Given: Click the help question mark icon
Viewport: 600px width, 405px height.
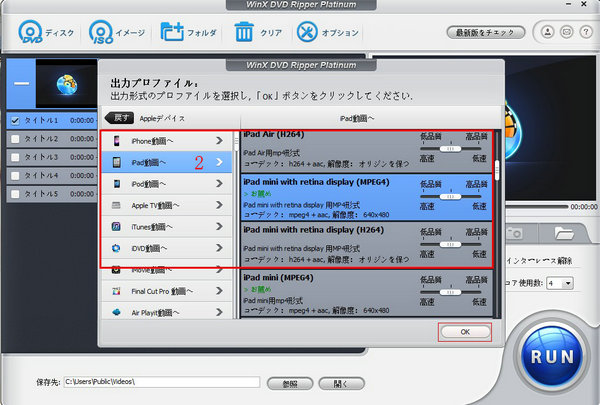Looking at the screenshot, I should (x=586, y=32).
